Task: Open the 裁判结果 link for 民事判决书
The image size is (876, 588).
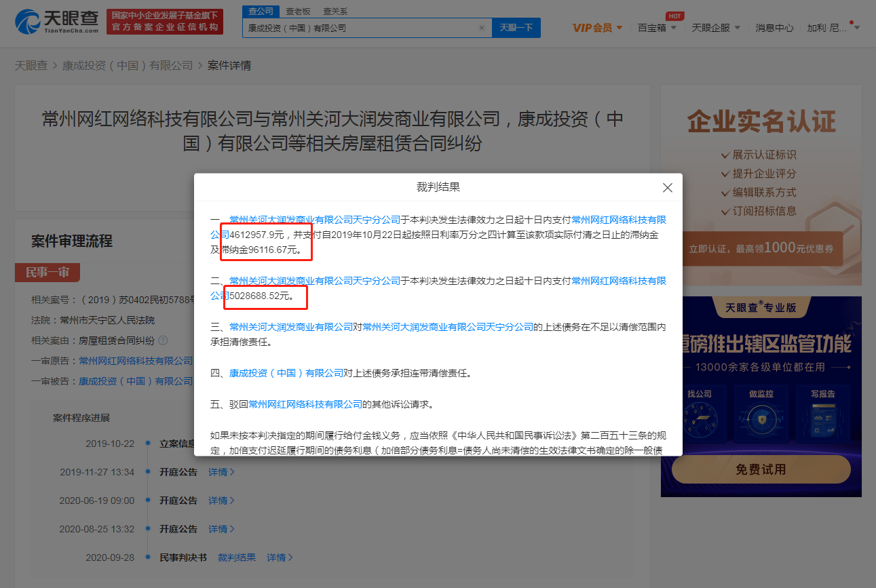Action: pos(237,557)
